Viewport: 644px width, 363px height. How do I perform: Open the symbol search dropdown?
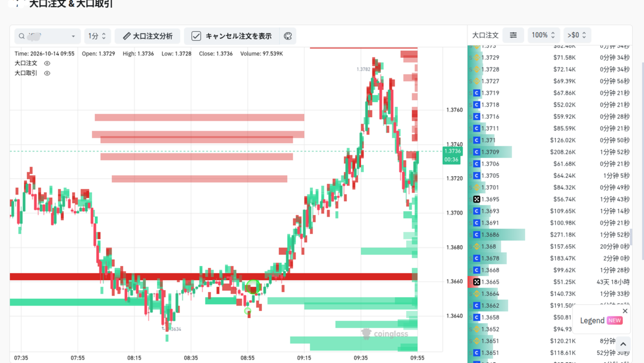[x=47, y=36]
